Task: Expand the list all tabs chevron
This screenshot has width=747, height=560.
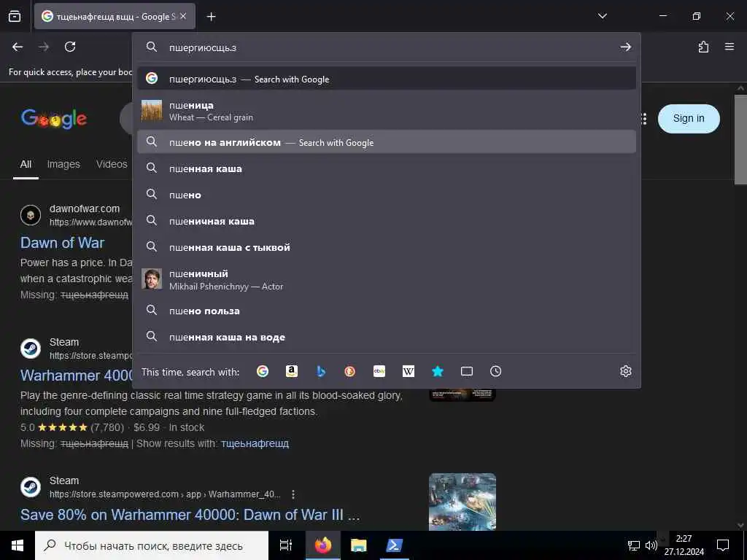Action: click(602, 16)
